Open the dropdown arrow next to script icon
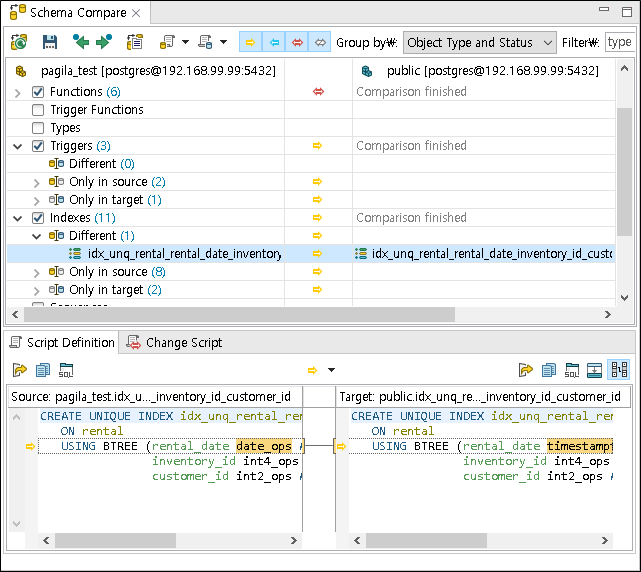 185,42
